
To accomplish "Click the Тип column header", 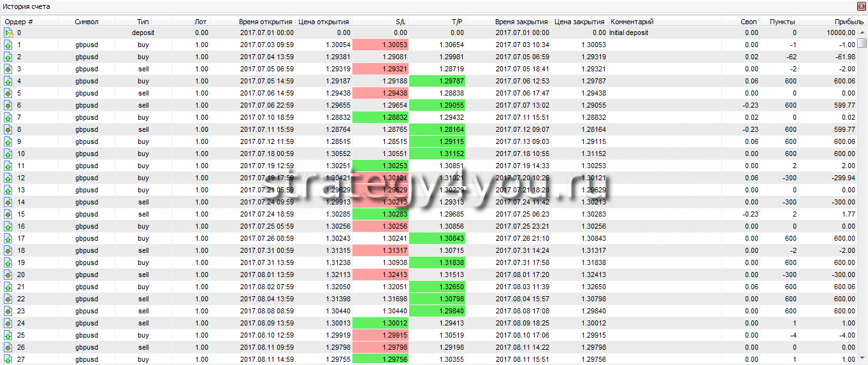I will [143, 22].
